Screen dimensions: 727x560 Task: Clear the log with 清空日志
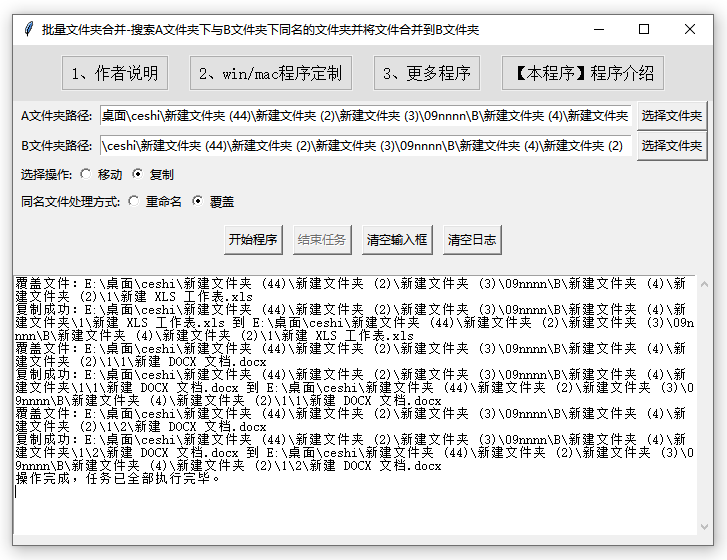(472, 240)
